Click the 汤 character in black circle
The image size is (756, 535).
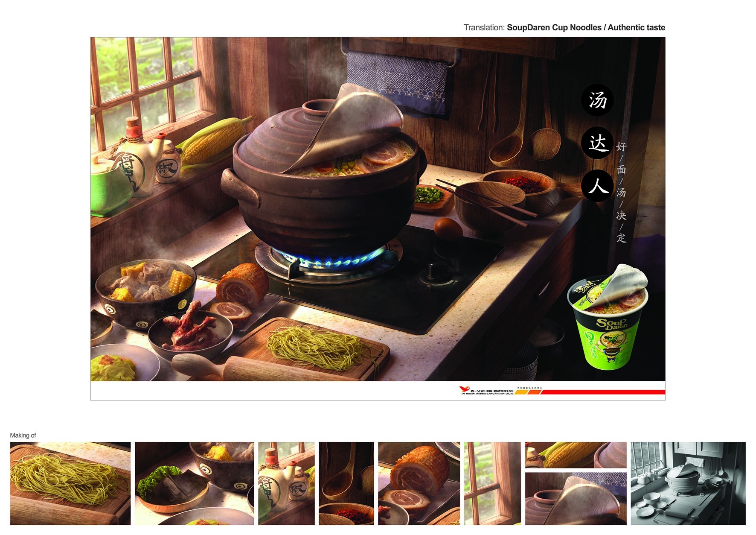pyautogui.click(x=597, y=100)
